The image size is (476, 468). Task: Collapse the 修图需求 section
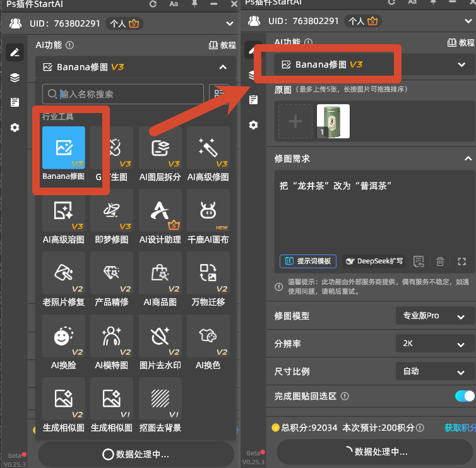click(x=468, y=159)
